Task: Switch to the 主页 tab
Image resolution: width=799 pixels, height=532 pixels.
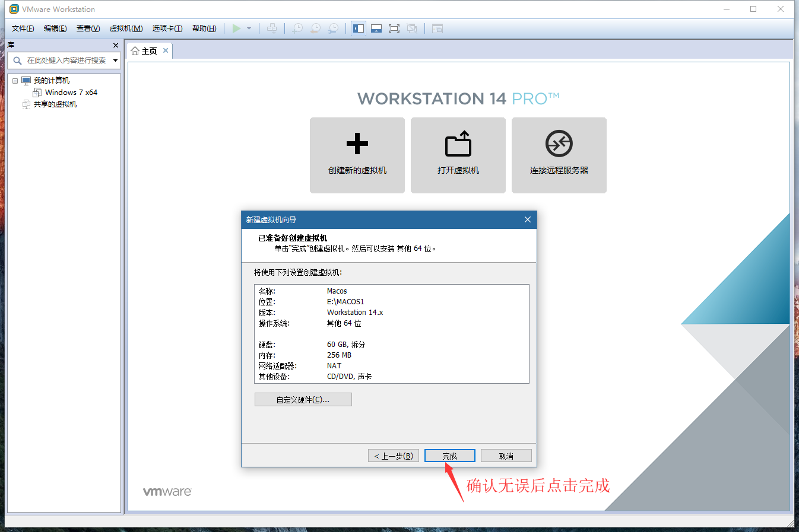Action: click(x=147, y=50)
